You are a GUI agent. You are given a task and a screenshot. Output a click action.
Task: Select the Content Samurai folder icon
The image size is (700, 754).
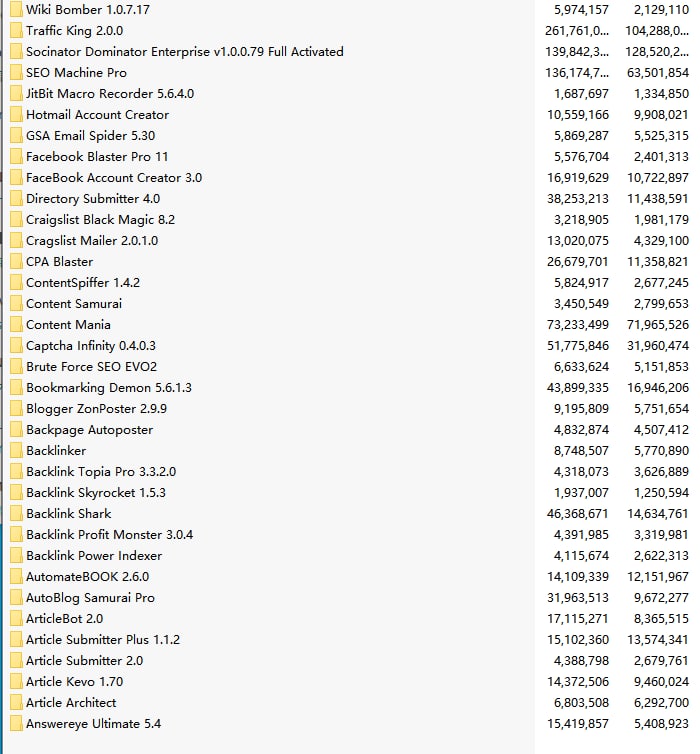point(16,303)
